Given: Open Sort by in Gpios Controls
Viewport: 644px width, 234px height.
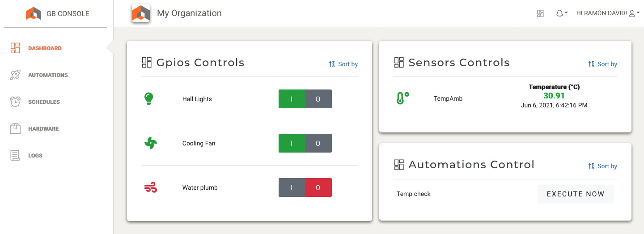Looking at the screenshot, I should [343, 64].
